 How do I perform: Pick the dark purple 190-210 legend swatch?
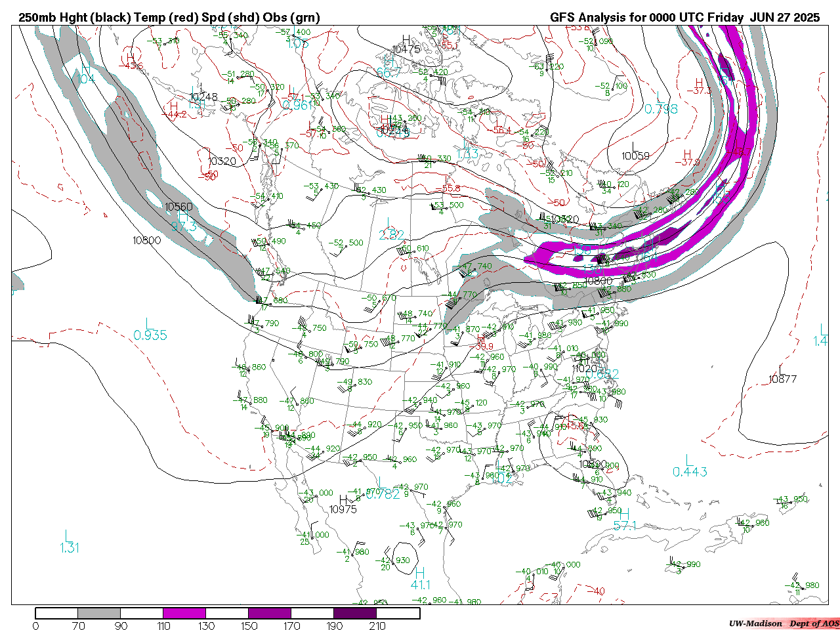[x=355, y=613]
